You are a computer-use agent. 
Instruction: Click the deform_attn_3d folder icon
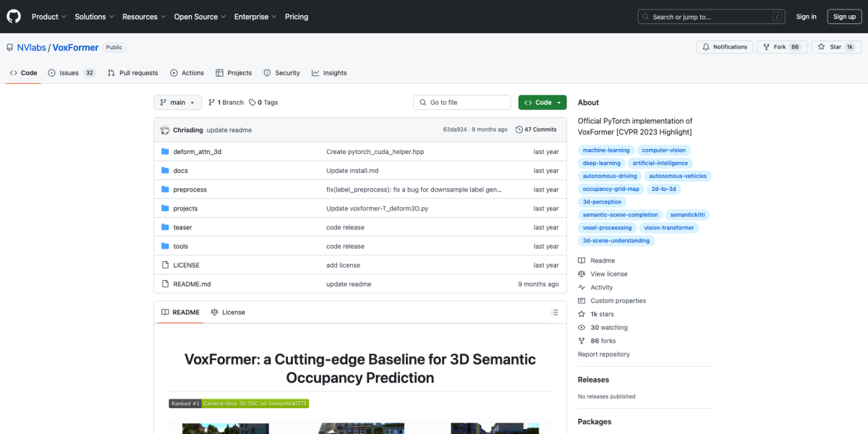pyautogui.click(x=165, y=152)
